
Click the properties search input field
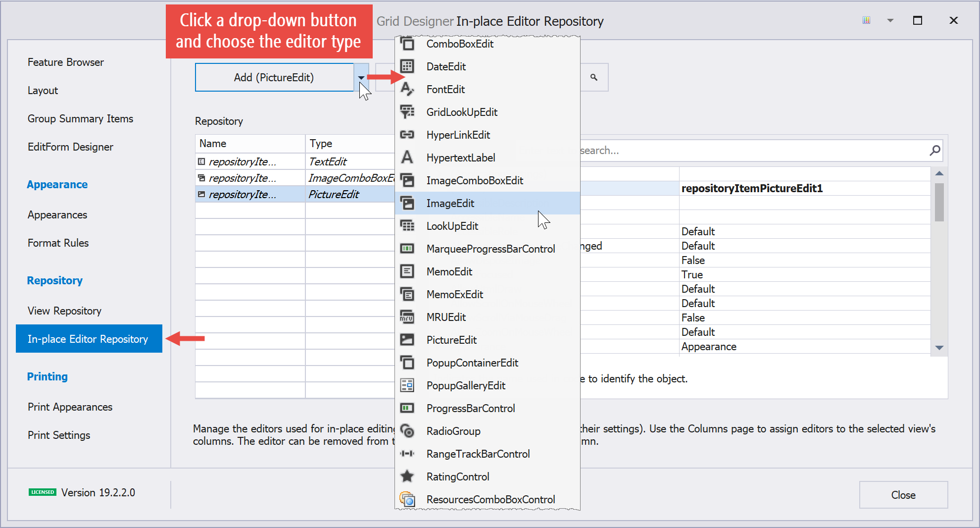point(752,151)
